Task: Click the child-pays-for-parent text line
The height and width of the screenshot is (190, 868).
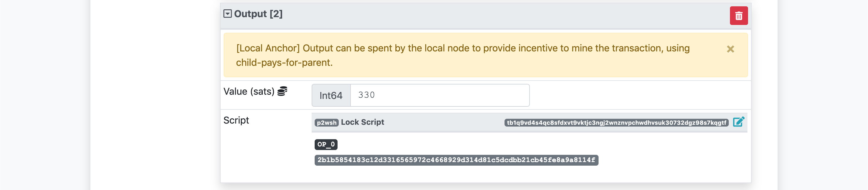Action: point(284,63)
